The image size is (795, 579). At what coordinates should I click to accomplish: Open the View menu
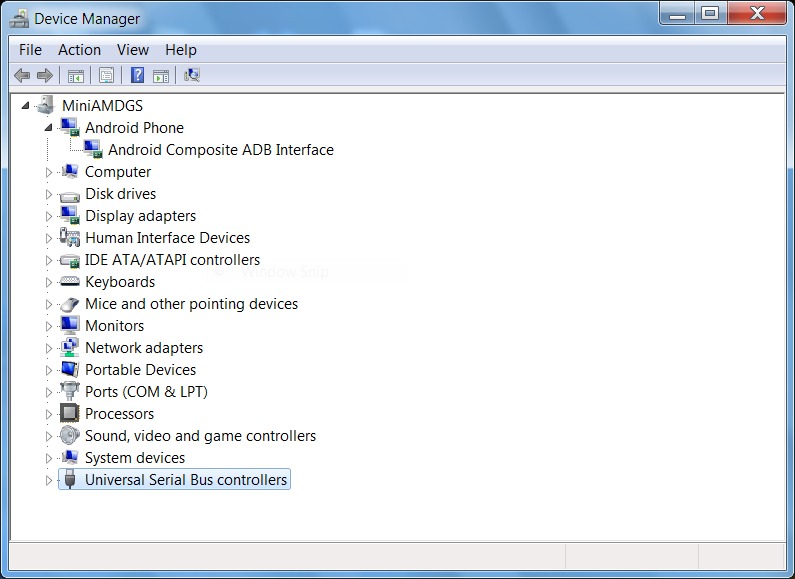133,50
